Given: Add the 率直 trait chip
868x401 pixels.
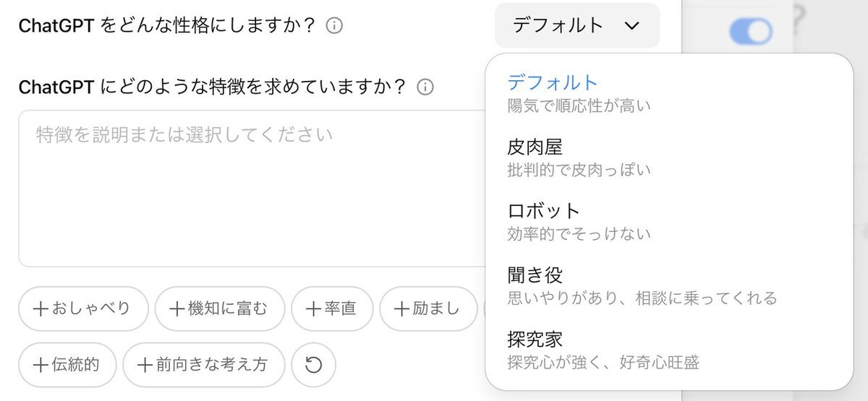Looking at the screenshot, I should coord(332,309).
